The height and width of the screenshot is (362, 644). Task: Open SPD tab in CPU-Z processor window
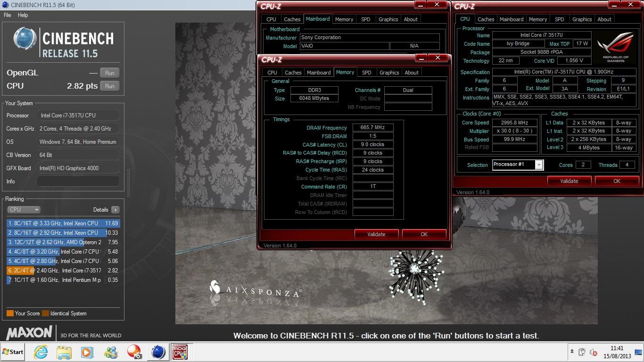click(x=560, y=19)
